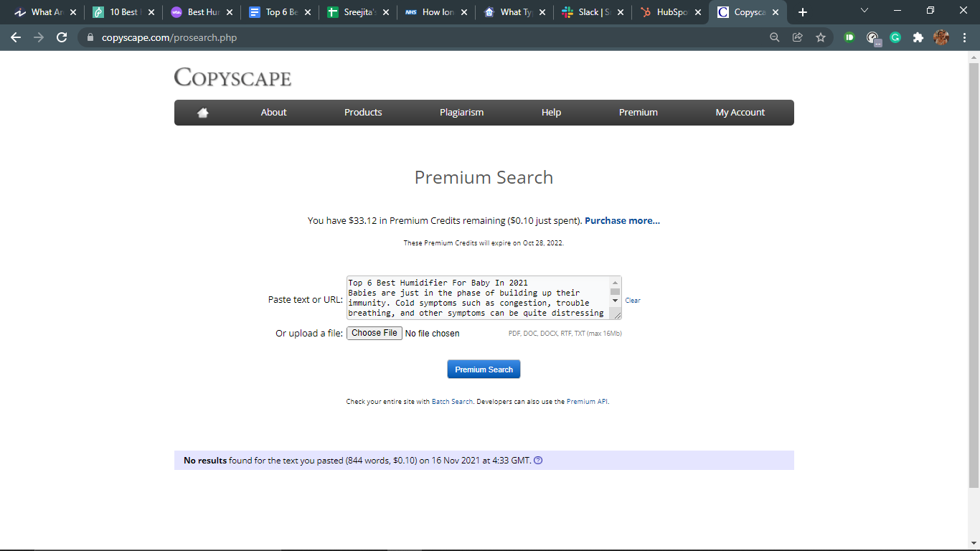Bookmark this page with star icon

coord(821,37)
